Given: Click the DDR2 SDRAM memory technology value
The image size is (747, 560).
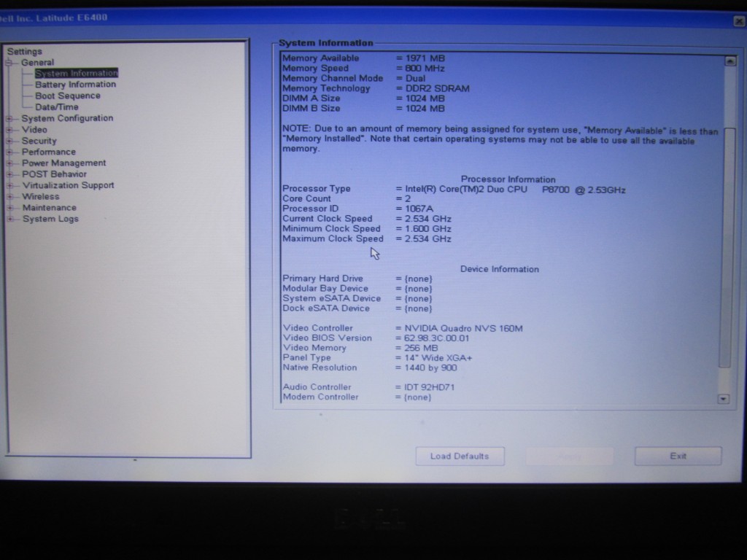Looking at the screenshot, I should [x=438, y=88].
